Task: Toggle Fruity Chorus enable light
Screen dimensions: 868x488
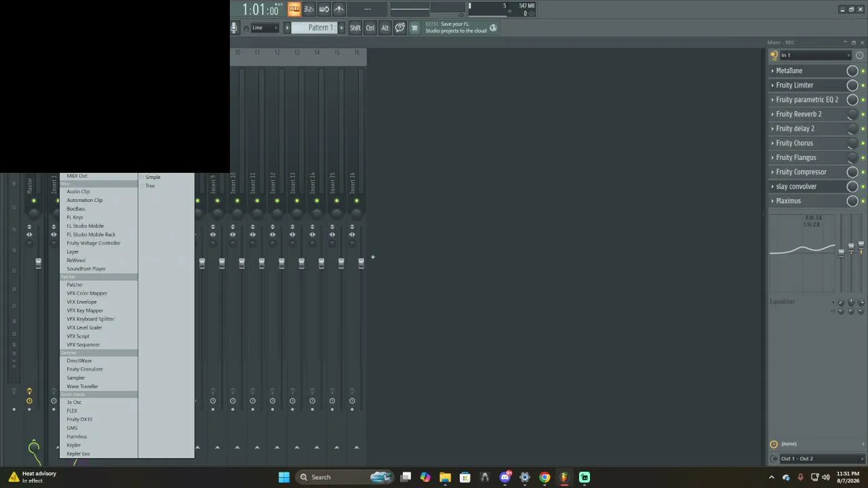Action: click(x=863, y=144)
